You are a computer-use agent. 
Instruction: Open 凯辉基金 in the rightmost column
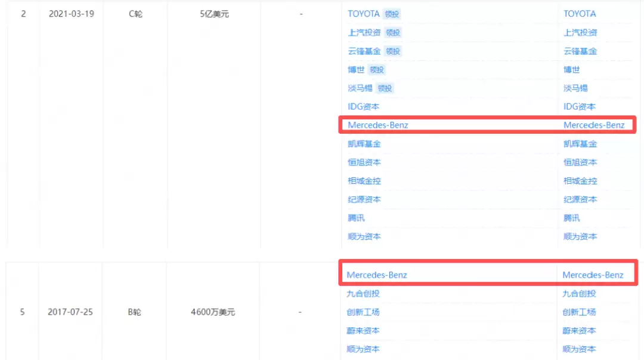580,144
